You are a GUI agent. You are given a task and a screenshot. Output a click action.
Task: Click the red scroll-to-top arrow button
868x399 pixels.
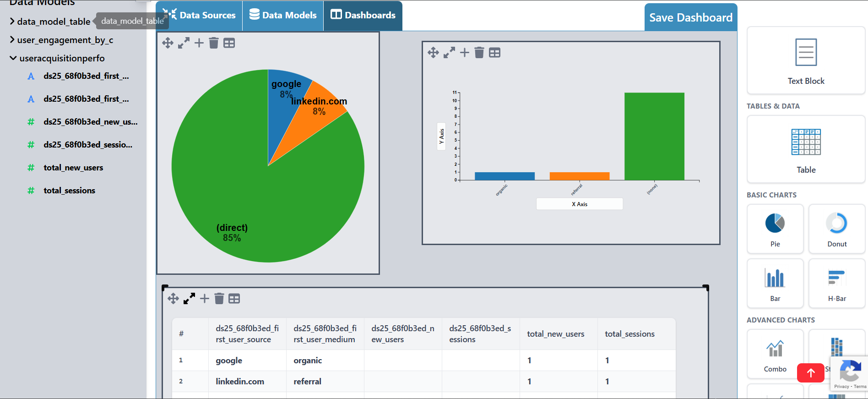tap(810, 373)
